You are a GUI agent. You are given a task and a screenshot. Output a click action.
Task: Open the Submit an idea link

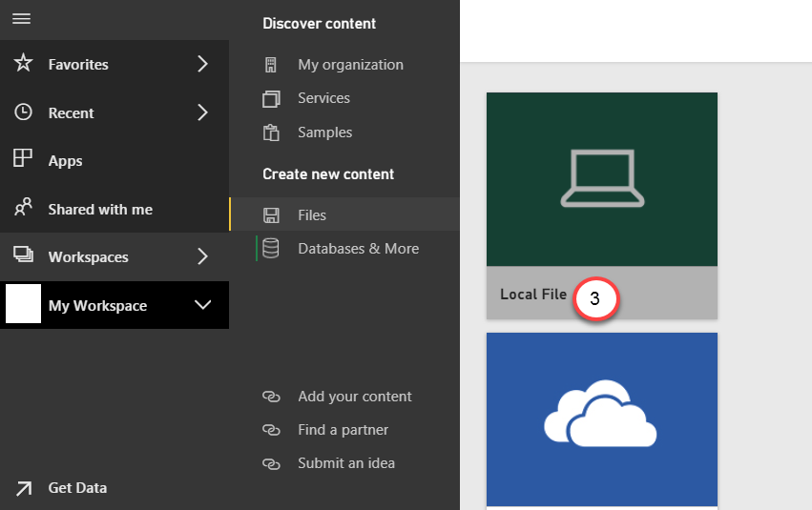pos(346,463)
